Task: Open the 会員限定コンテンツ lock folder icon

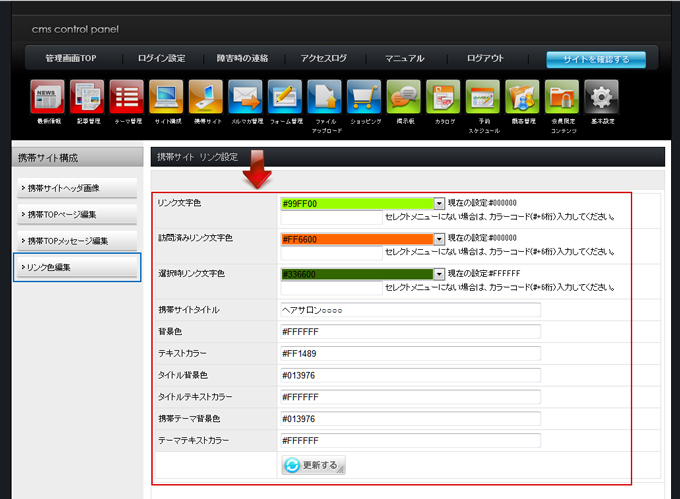Action: (x=562, y=97)
